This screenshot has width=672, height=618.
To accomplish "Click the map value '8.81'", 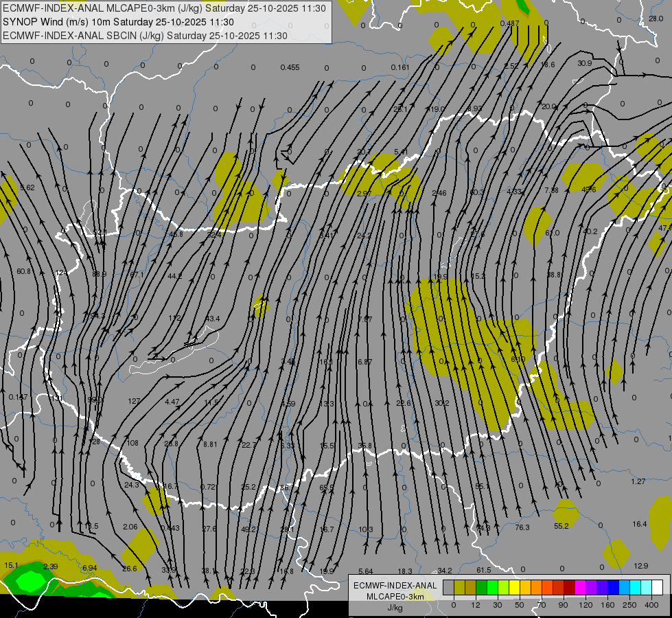I will point(210,444).
